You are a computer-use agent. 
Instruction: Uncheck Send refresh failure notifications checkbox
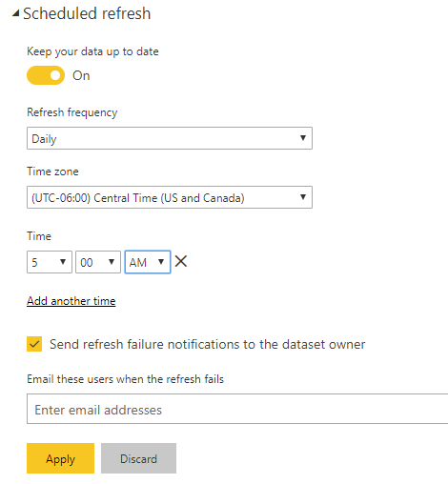tap(34, 344)
